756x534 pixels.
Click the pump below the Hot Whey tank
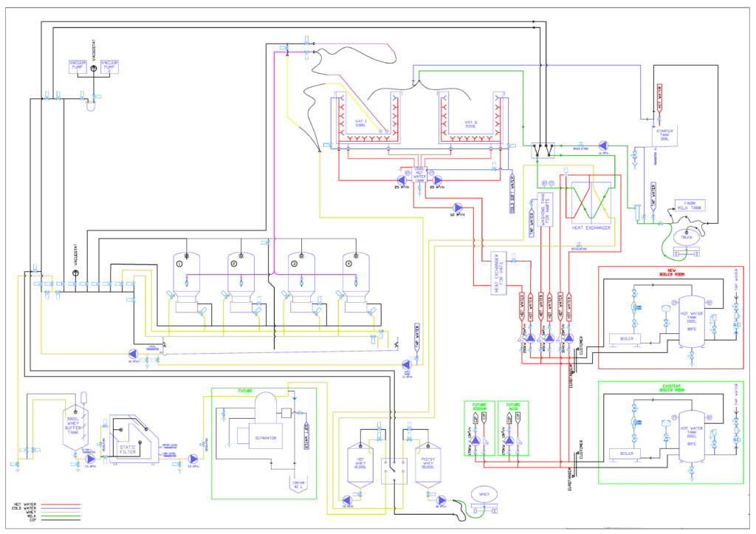click(x=347, y=500)
